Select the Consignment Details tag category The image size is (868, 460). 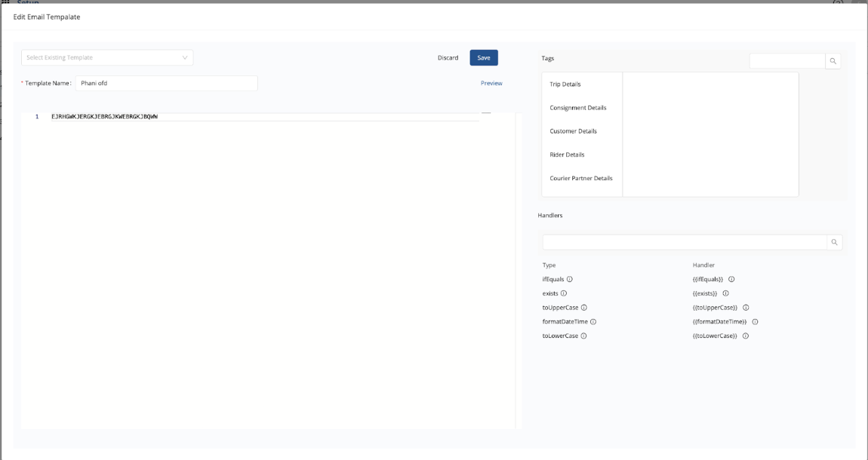578,108
